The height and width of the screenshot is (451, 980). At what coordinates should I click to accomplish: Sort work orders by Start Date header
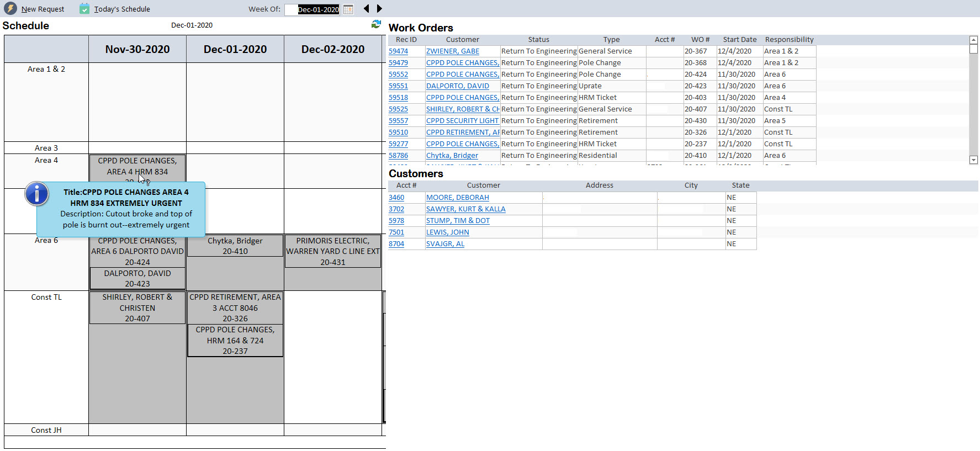pos(739,40)
